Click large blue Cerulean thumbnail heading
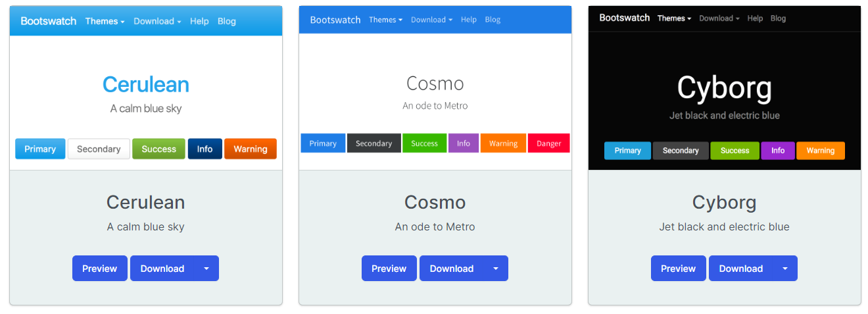Viewport: 868px width, 314px height. [x=146, y=84]
